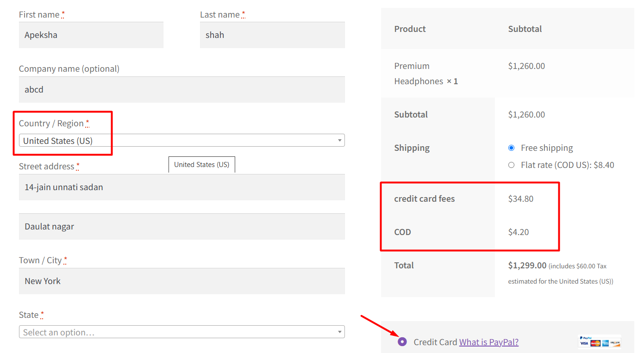644x353 pixels.
Task: Click the State dropdown arrow
Action: click(x=339, y=332)
